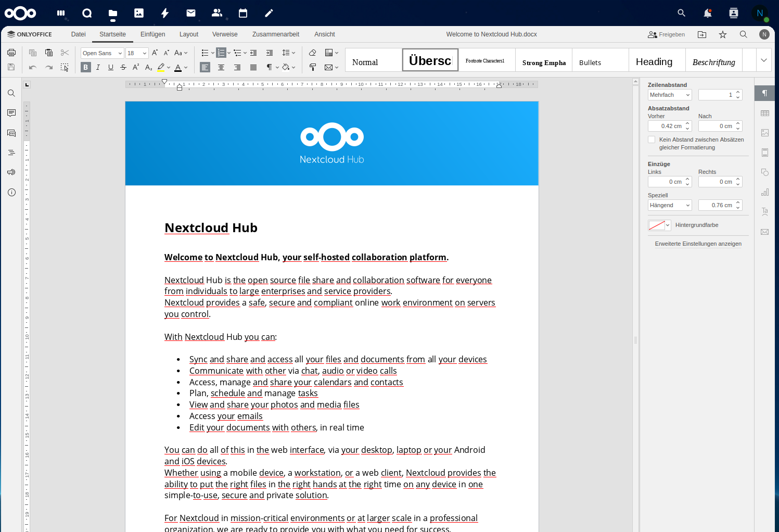
Task: Open the Hintergrundfarbe color picker
Action: (x=659, y=225)
